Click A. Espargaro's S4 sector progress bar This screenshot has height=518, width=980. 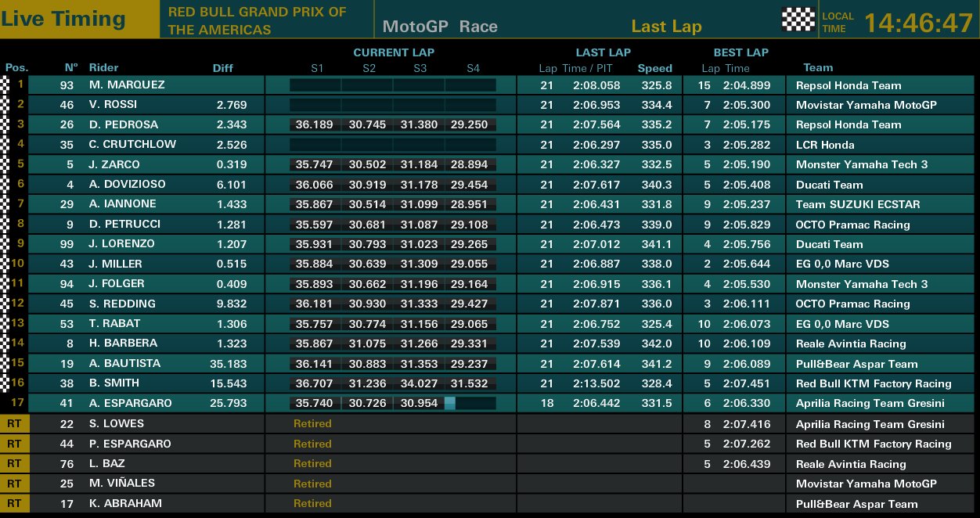pyautogui.click(x=470, y=403)
